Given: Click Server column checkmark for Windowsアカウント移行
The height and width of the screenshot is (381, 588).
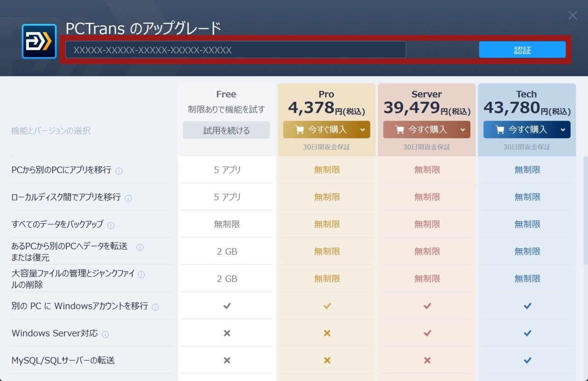Looking at the screenshot, I should point(427,306).
